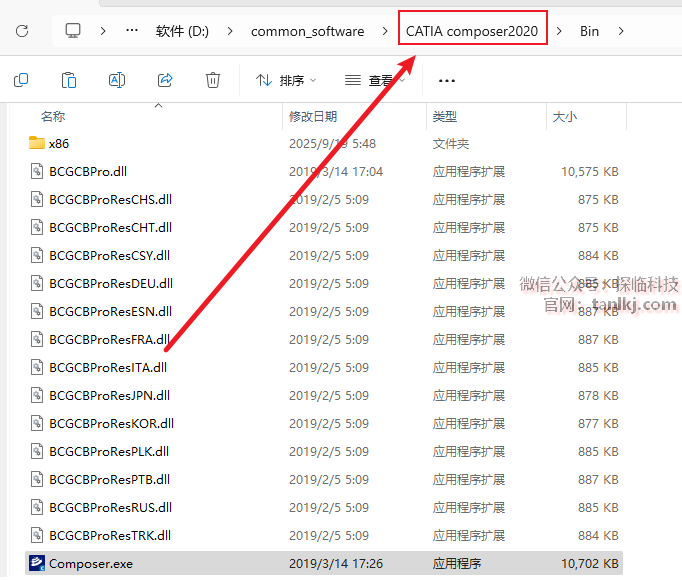Open the 排序 sort dropdown

click(x=286, y=80)
